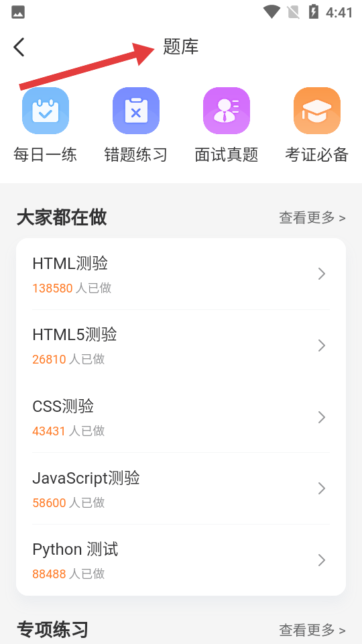This screenshot has width=362, height=644.
Task: Open the 考证必备 graduation cap icon
Action: tap(317, 111)
